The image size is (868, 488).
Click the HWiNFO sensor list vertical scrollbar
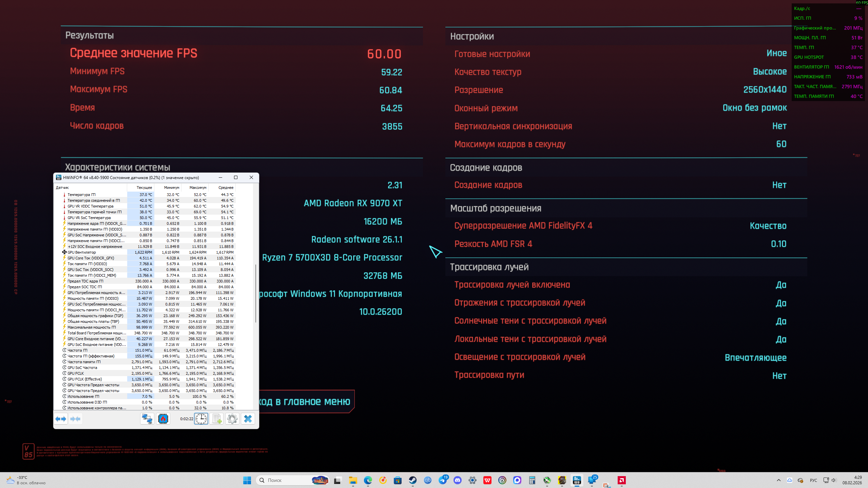coord(256,294)
